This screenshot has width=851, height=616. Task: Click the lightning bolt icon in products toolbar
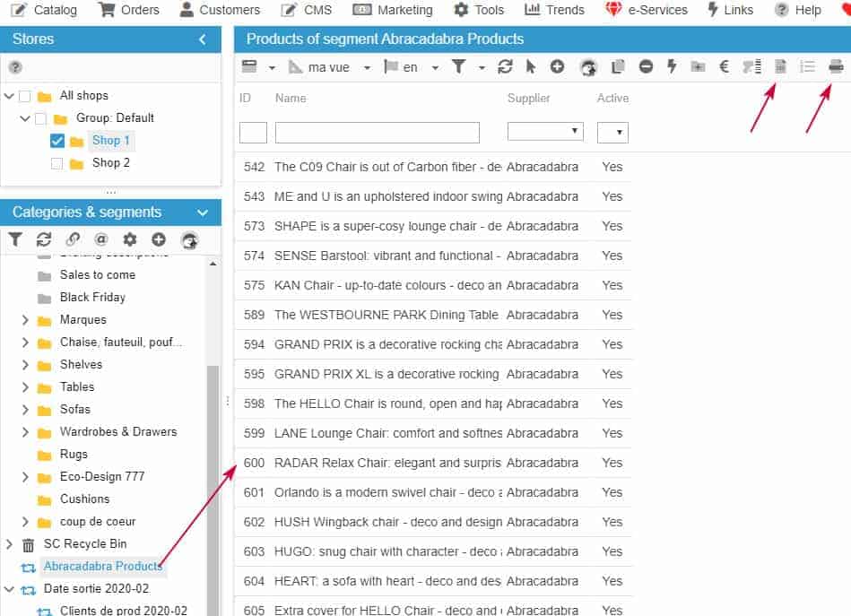click(x=671, y=66)
